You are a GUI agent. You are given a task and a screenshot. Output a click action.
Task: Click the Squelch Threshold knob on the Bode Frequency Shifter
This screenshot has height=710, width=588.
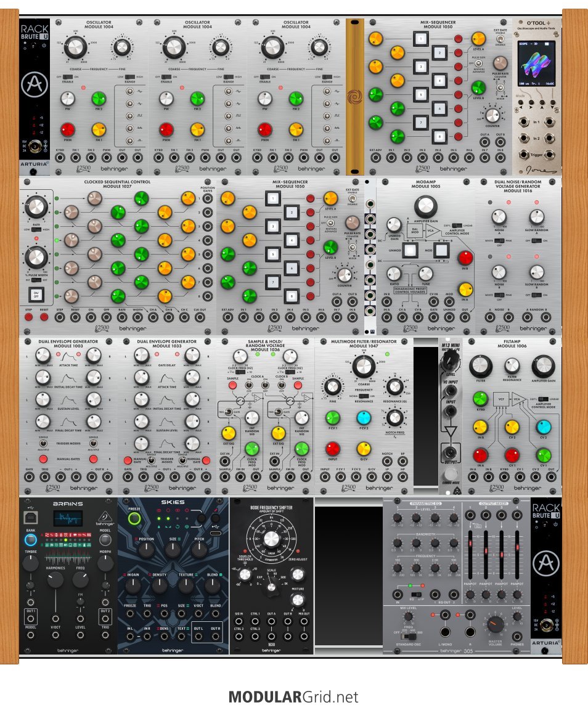pos(245,574)
